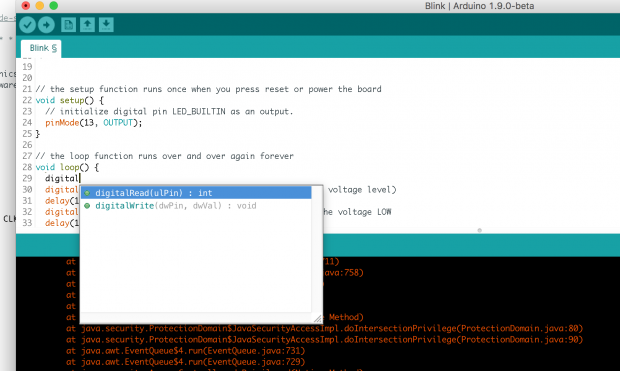This screenshot has width=620, height=371.
Task: Click the console line 'EventQueue.java:731'
Action: pos(185,351)
